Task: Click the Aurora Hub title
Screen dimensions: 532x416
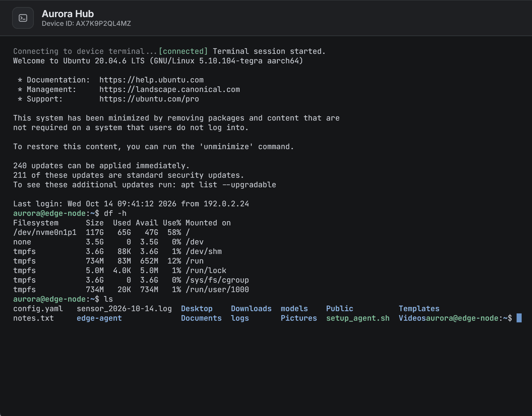Action: 68,14
